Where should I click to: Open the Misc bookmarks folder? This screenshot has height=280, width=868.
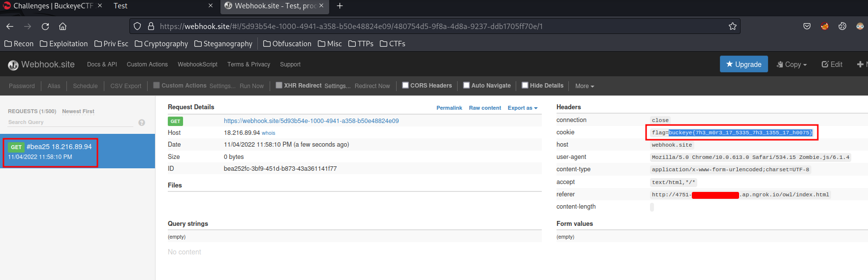(x=330, y=44)
